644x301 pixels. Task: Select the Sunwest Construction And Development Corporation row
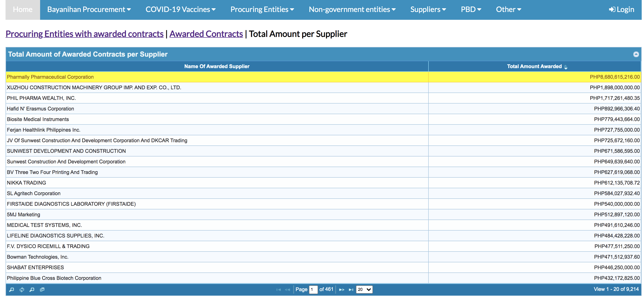pos(323,162)
